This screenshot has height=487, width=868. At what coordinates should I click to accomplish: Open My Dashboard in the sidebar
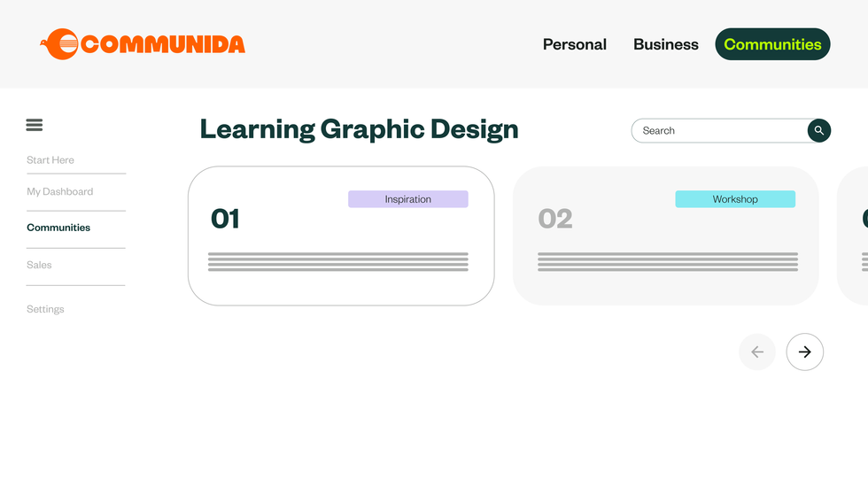pyautogui.click(x=59, y=191)
